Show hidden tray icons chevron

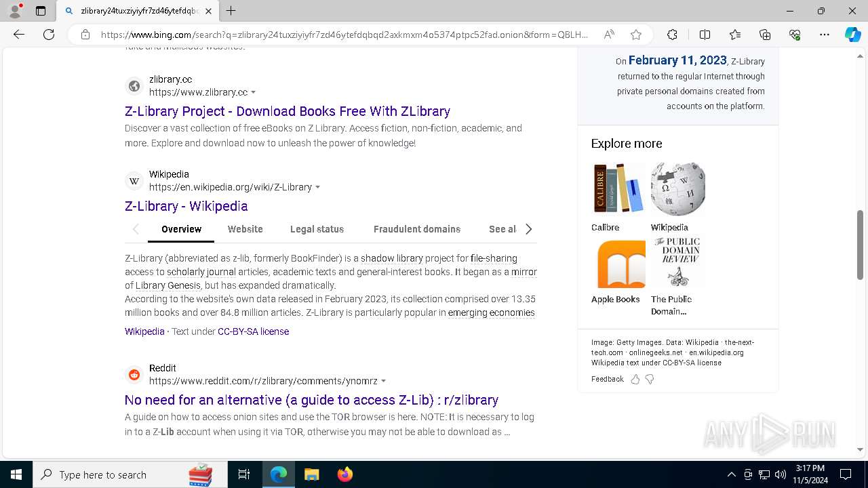coord(731,474)
